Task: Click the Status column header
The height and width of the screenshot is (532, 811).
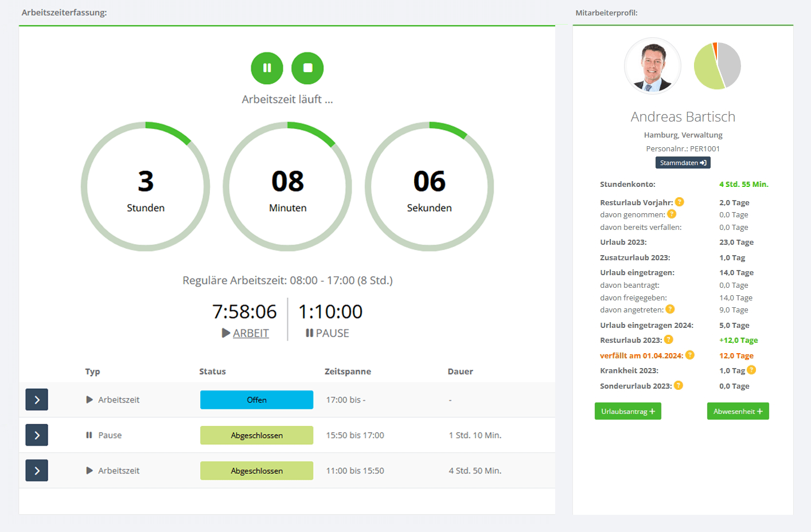Action: click(212, 371)
